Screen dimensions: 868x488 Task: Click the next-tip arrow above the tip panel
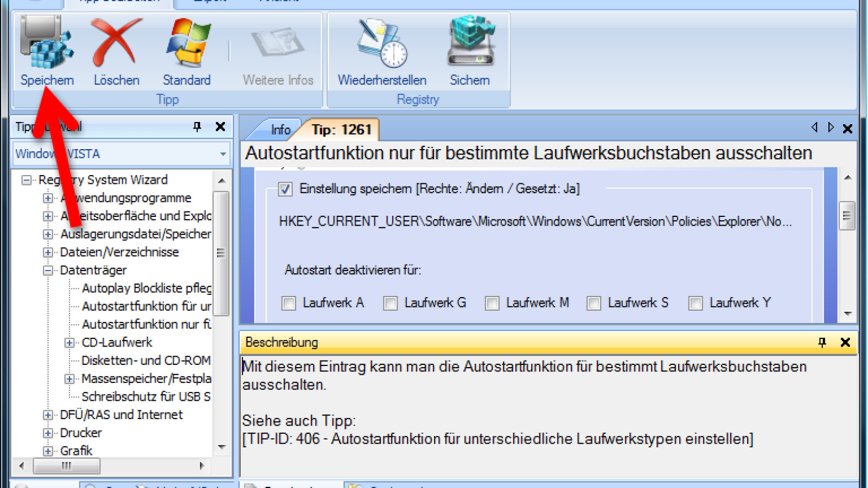[831, 127]
